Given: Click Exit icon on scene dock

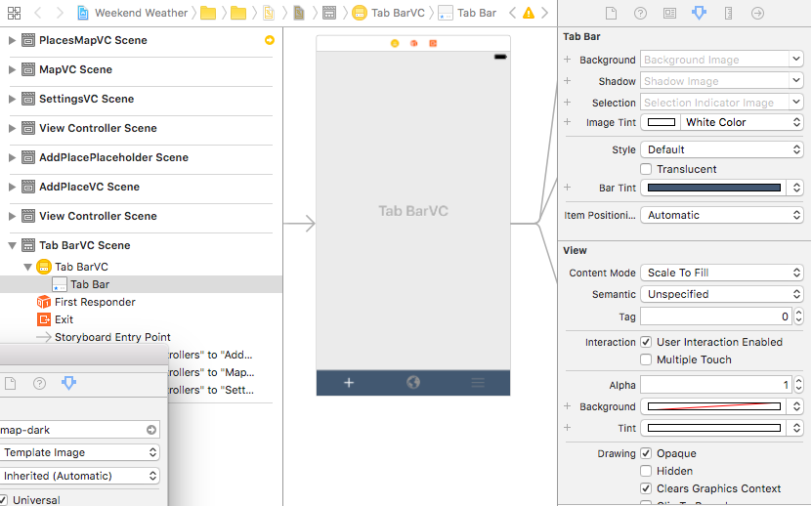Looking at the screenshot, I should coord(433,44).
